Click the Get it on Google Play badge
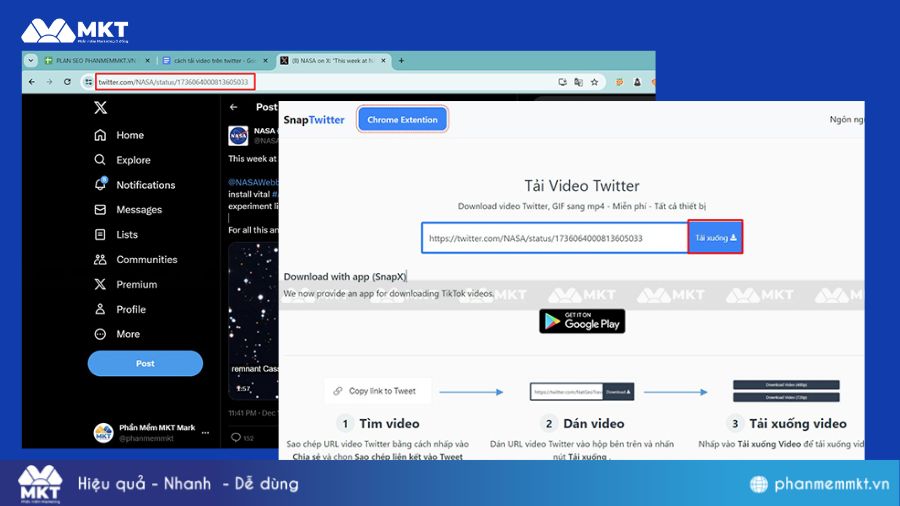 click(582, 321)
